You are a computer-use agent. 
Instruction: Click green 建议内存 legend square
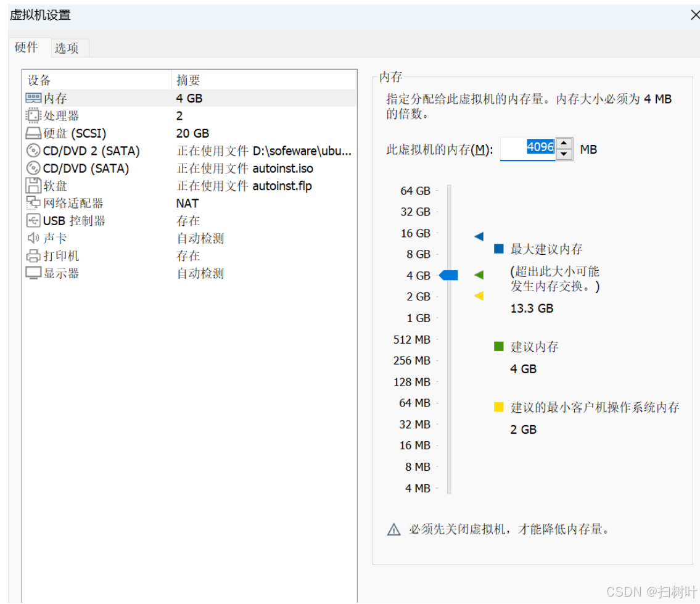[x=499, y=346]
